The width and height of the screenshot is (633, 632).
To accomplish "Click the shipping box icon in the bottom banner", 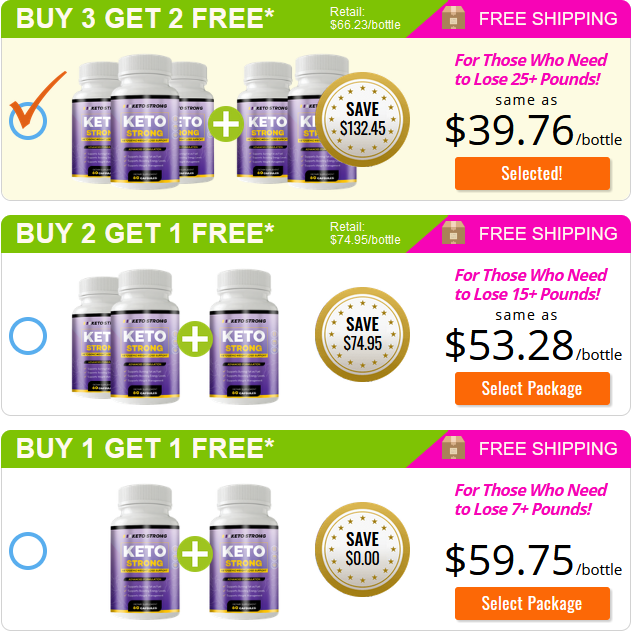I will [453, 448].
